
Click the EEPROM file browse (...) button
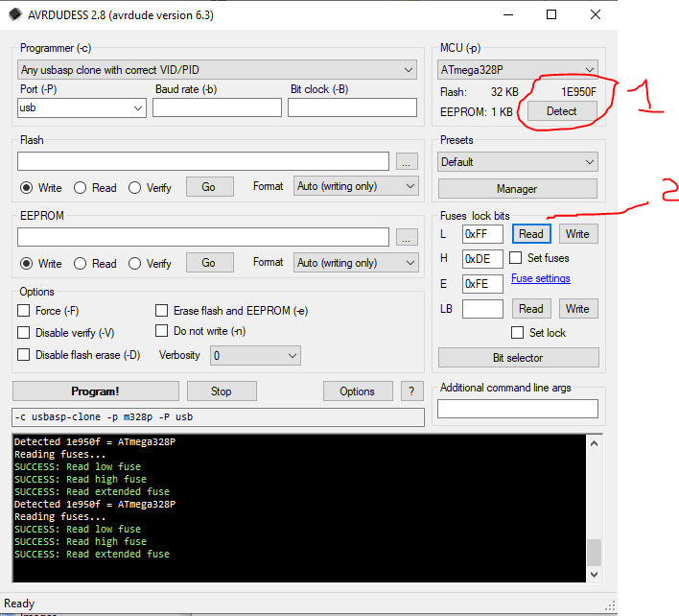coord(407,237)
